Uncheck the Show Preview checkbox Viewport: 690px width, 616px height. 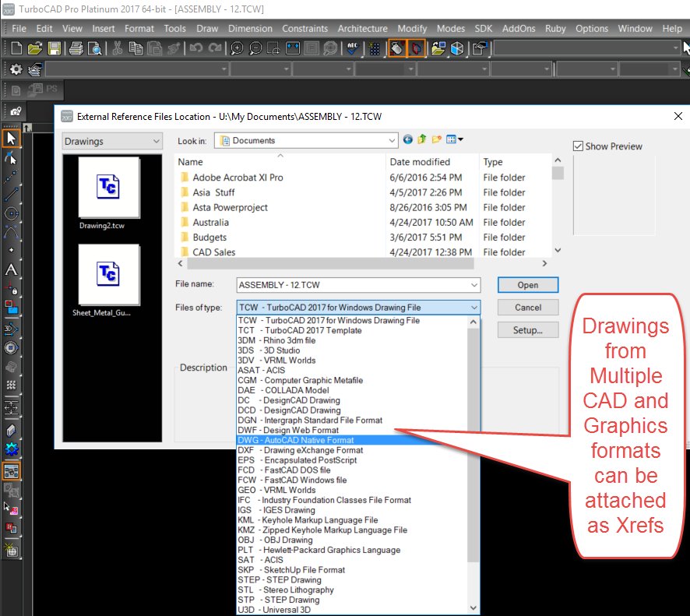(x=578, y=146)
